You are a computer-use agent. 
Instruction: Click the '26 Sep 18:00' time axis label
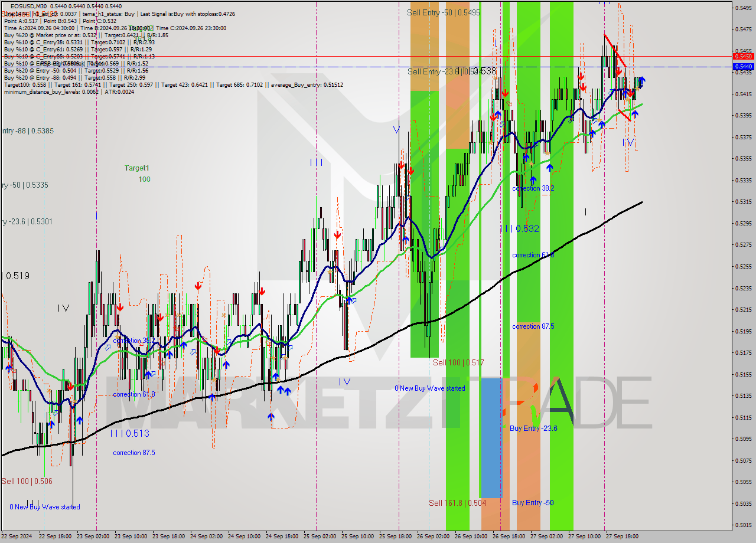pyautogui.click(x=508, y=537)
